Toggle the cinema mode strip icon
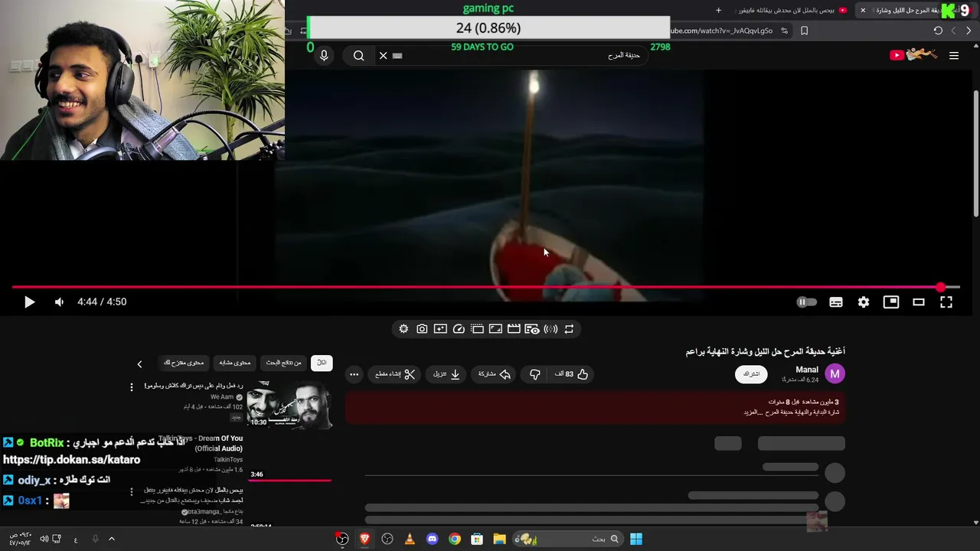This screenshot has width=980, height=551. (x=477, y=329)
